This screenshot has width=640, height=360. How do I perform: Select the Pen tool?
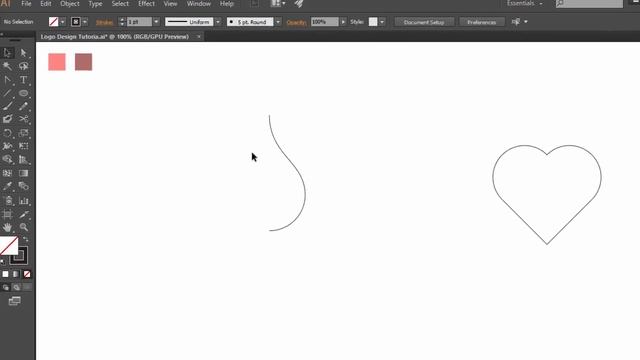point(7,80)
